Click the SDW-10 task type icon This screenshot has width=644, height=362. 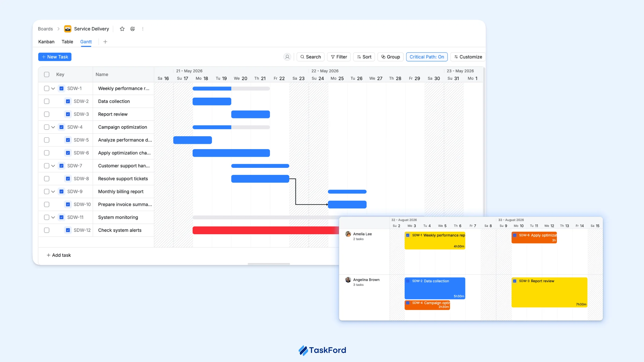(68, 204)
